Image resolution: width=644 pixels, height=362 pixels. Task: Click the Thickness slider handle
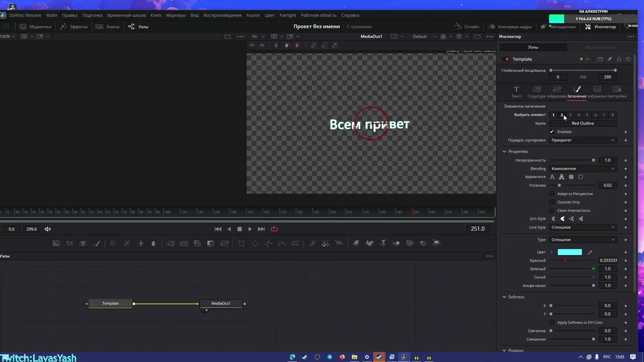click(559, 186)
